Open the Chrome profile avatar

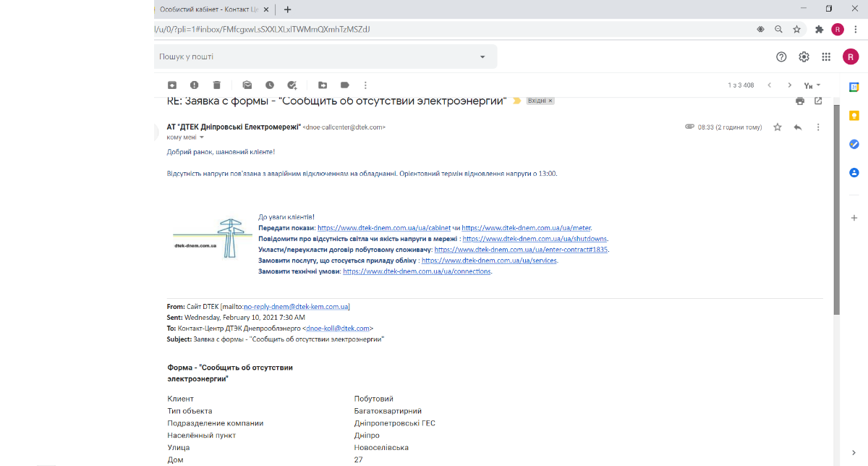(x=838, y=30)
